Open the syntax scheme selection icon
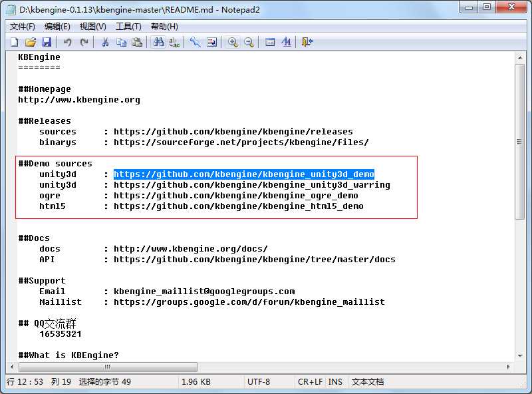This screenshot has width=532, height=394. [270, 42]
